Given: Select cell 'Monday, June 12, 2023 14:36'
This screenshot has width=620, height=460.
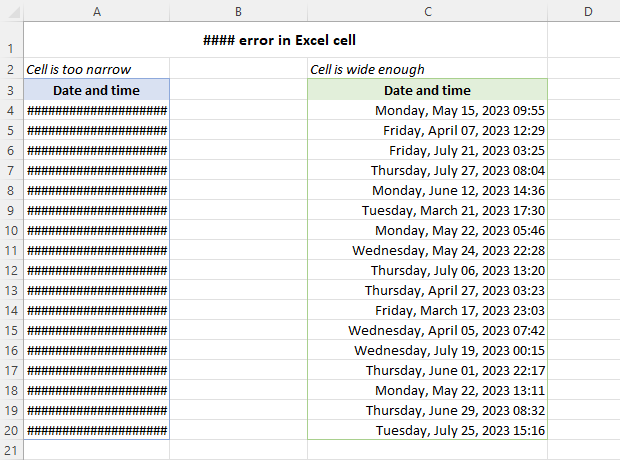Looking at the screenshot, I should 427,190.
